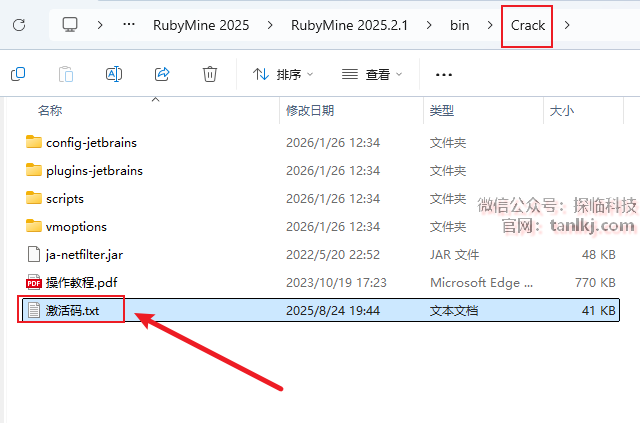Open the RubyMine 2025.2.1 breadcrumb folder
Screen dimensions: 640x423
click(349, 25)
